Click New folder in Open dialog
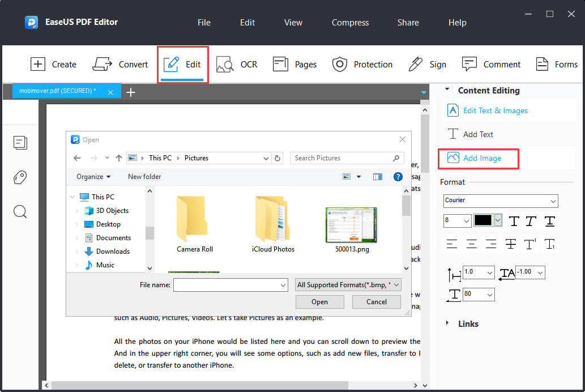The image size is (585, 392). pos(144,177)
